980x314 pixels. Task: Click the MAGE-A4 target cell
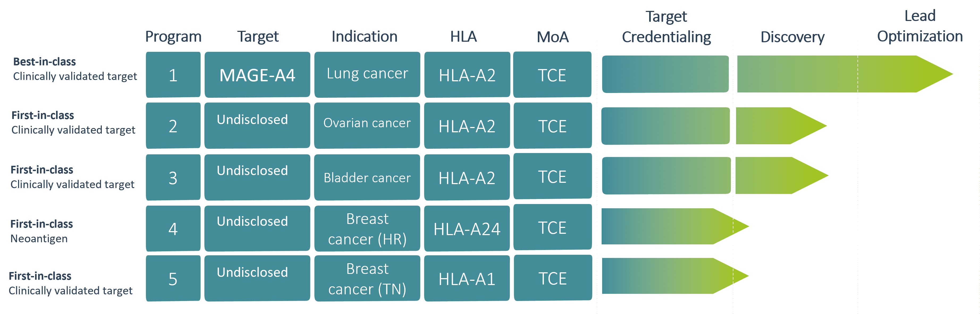[x=257, y=75]
